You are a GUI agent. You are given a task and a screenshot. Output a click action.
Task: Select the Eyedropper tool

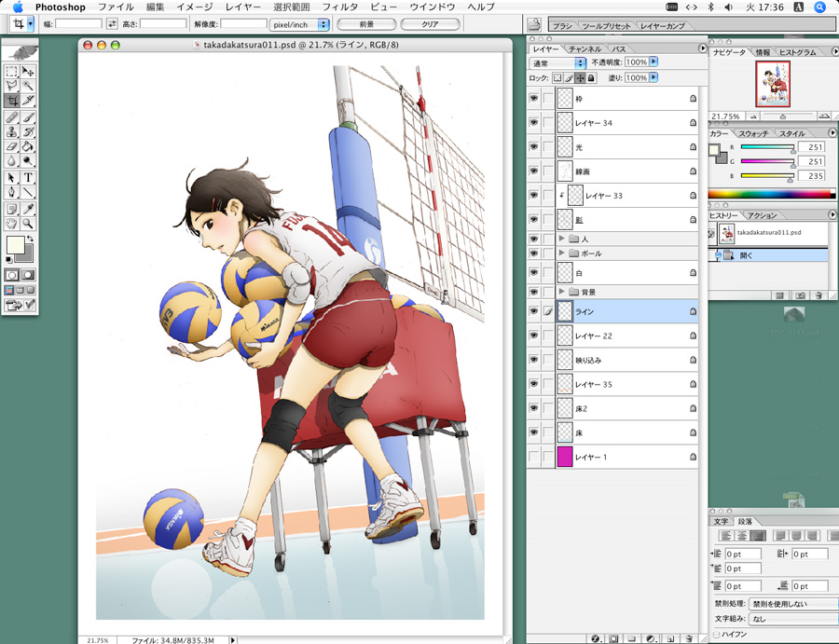[28, 209]
